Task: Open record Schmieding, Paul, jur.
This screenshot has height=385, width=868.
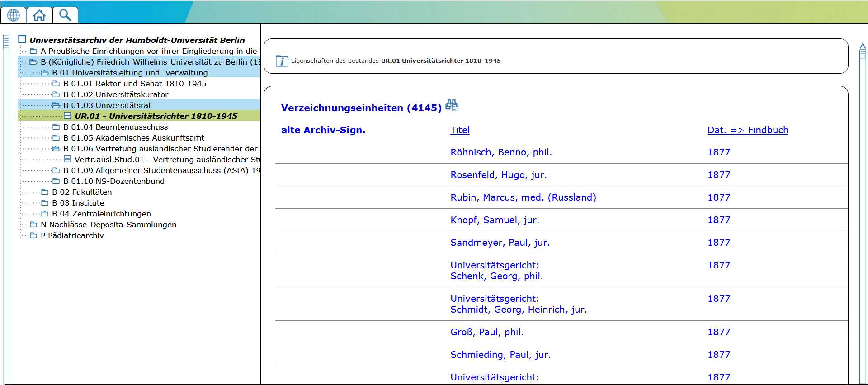Action: point(500,355)
